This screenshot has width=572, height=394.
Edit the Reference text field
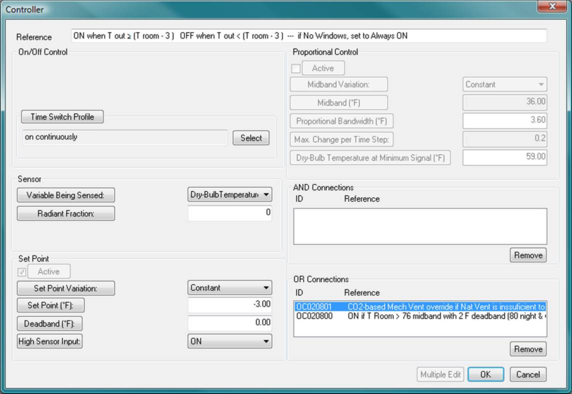coord(309,36)
